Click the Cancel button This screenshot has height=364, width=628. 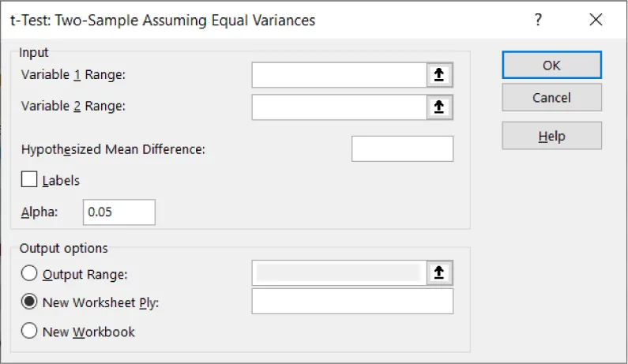coord(551,98)
